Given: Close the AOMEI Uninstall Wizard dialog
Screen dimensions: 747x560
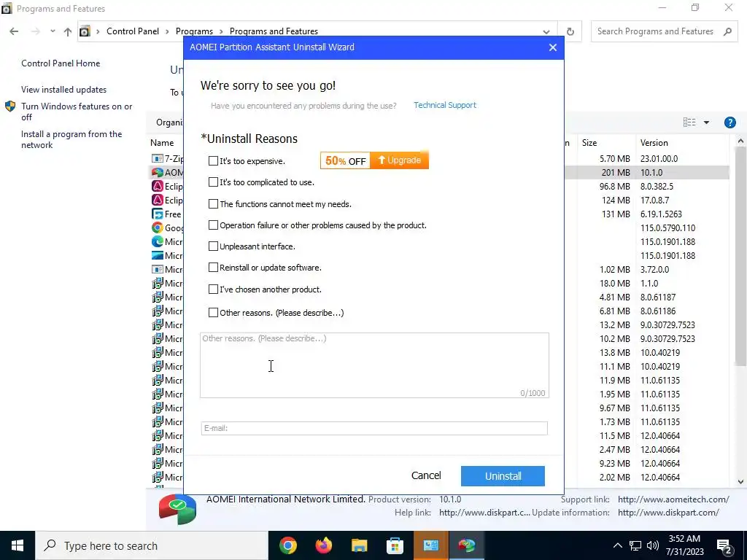Looking at the screenshot, I should point(553,47).
